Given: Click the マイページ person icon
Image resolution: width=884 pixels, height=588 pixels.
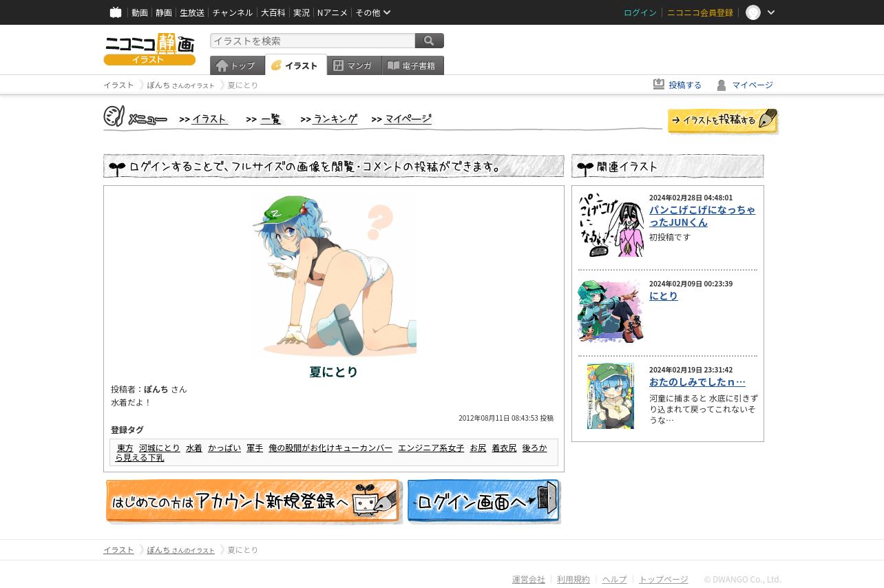Looking at the screenshot, I should 722,85.
